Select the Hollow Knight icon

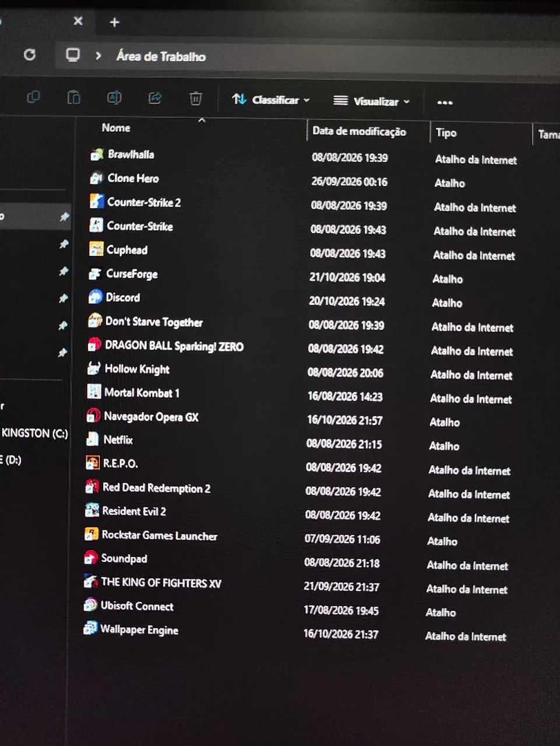point(94,368)
